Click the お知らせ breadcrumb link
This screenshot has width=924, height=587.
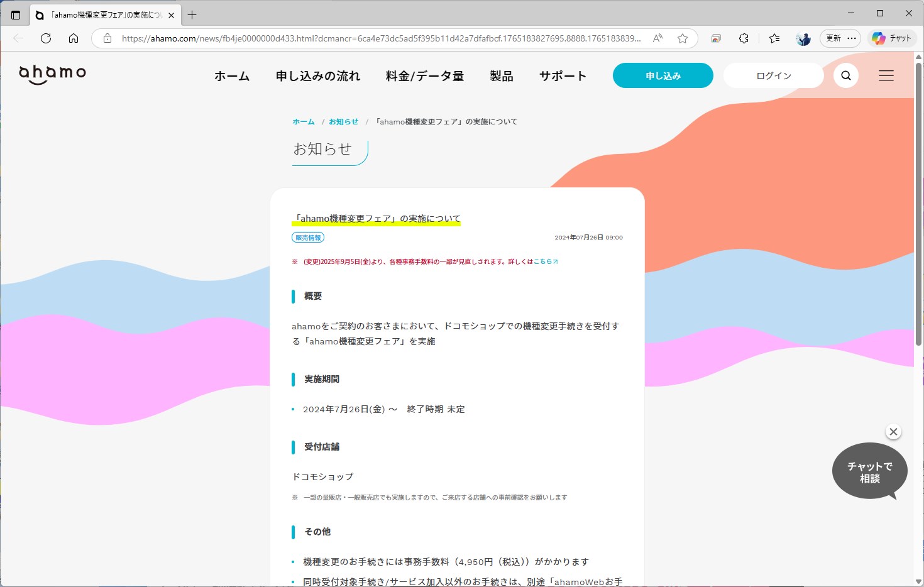click(343, 121)
